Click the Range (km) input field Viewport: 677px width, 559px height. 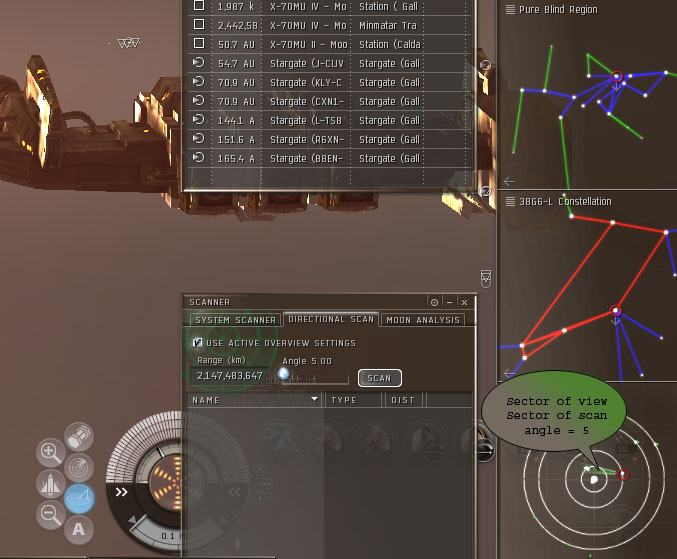pos(229,376)
